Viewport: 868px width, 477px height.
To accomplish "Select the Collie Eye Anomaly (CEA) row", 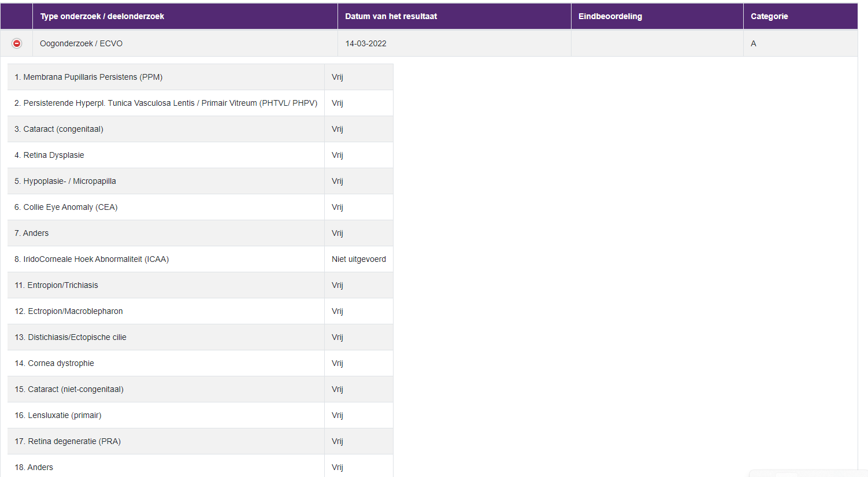I will [66, 207].
